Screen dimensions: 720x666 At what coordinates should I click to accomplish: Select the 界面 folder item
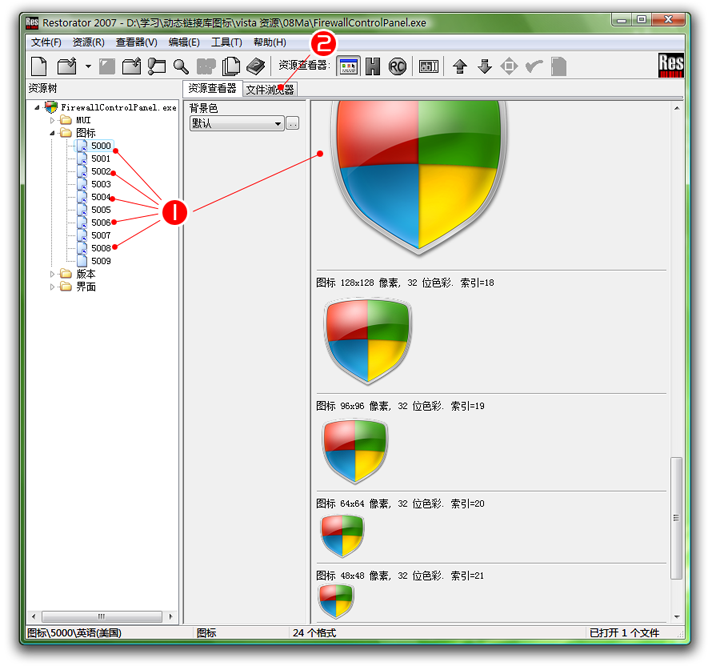point(86,287)
